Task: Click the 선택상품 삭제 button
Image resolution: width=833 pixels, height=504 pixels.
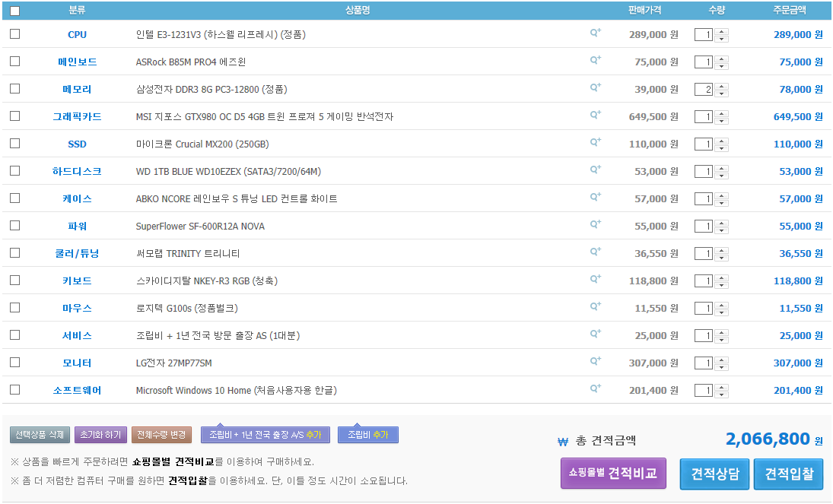Action: 40,434
